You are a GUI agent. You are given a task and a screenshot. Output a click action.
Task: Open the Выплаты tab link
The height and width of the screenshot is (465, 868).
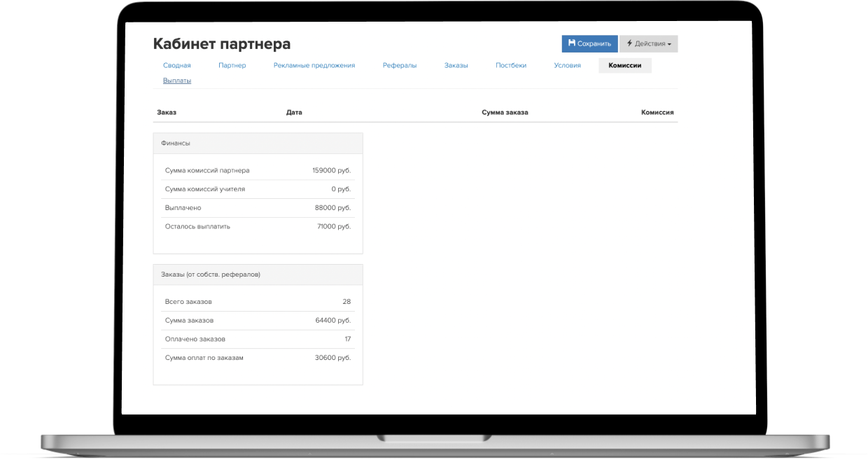click(177, 81)
